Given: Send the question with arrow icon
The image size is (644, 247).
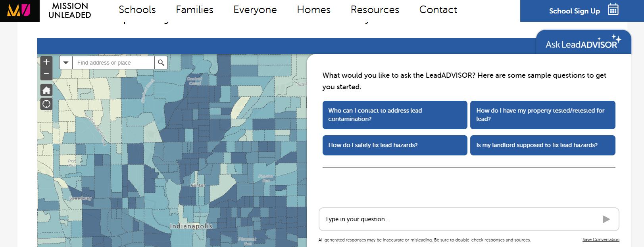Looking at the screenshot, I should tap(606, 219).
